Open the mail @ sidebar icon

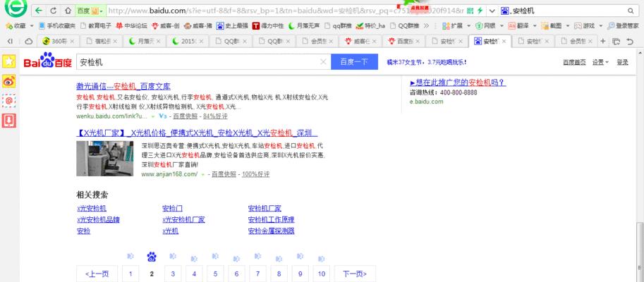pos(8,101)
